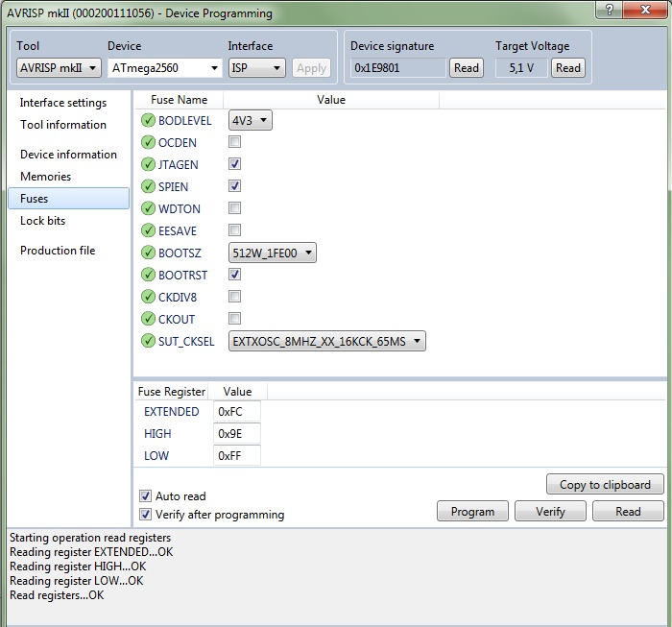The image size is (672, 627).
Task: Uncheck the JTAGEN fuse checkbox
Action: click(234, 164)
